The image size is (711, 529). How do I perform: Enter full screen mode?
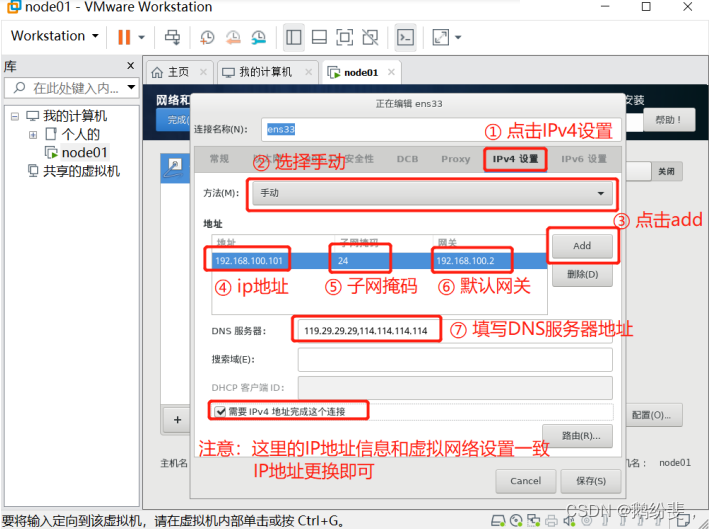[x=345, y=37]
